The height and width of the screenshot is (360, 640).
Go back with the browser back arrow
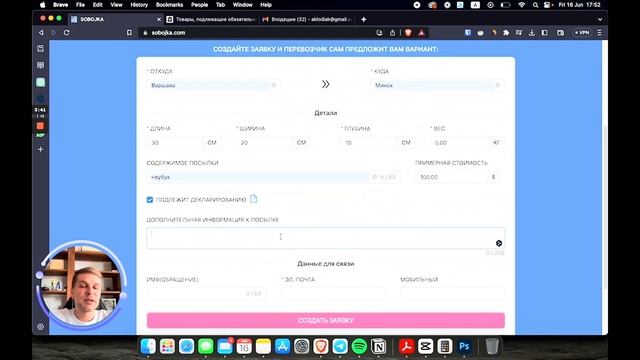[x=41, y=33]
